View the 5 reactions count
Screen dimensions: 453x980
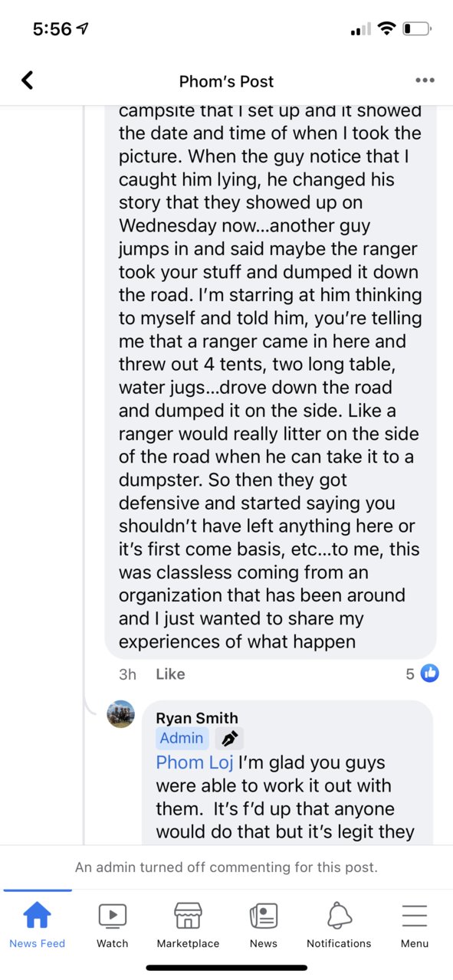(x=410, y=674)
